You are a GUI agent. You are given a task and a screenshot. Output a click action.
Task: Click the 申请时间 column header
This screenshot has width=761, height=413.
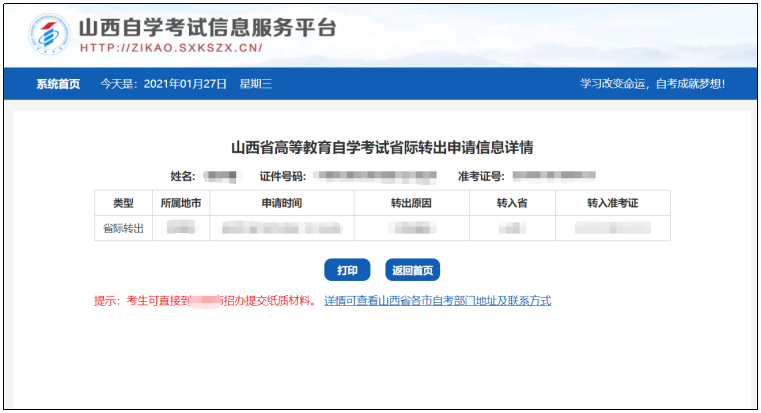(x=281, y=203)
